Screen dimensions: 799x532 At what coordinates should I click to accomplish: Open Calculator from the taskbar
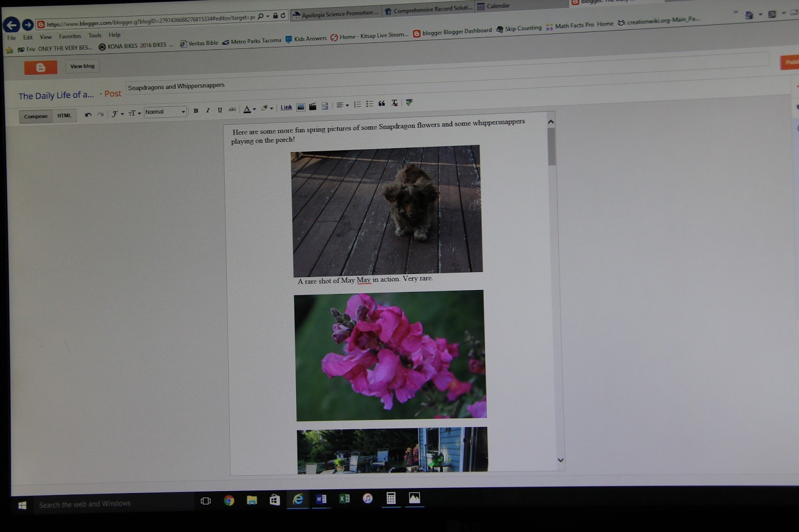[x=391, y=498]
